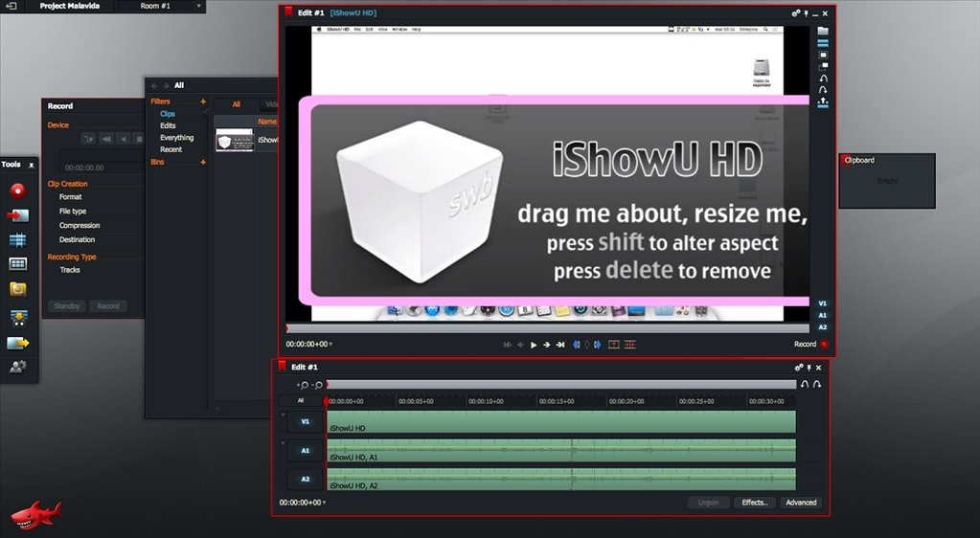Open the bin grid tool in Tools
The image size is (980, 538).
tap(17, 263)
